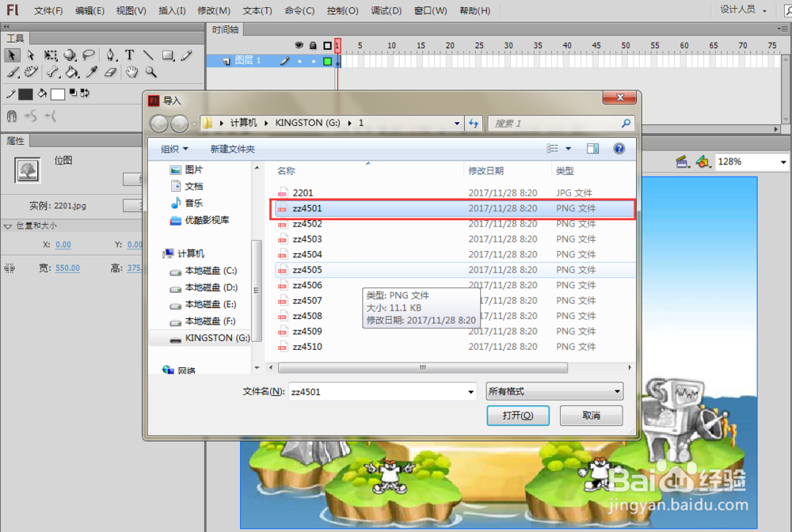Click the 取消 button
The width and height of the screenshot is (792, 532).
[591, 416]
